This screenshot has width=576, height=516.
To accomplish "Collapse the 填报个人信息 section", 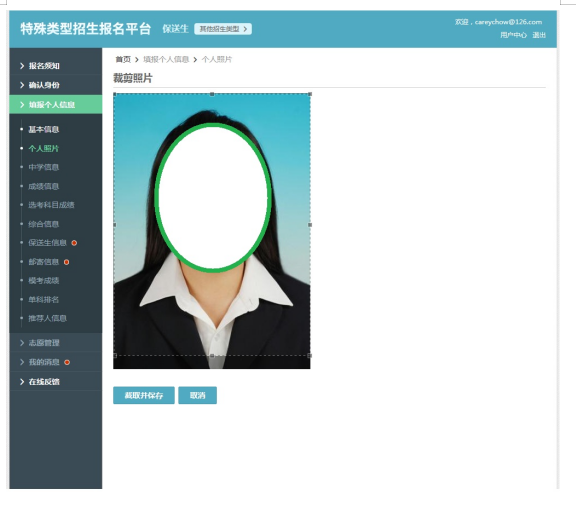I will click(55, 105).
